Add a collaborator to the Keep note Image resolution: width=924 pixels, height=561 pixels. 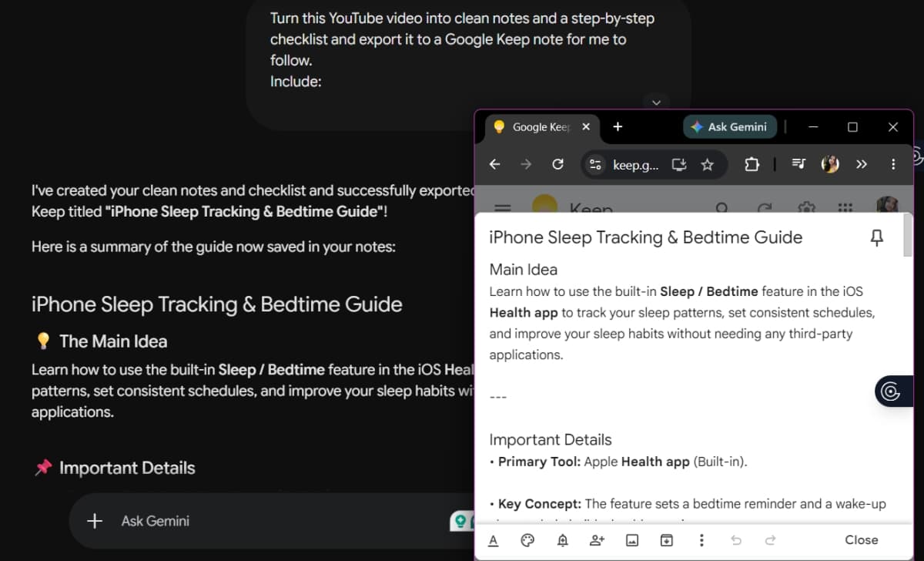(598, 540)
